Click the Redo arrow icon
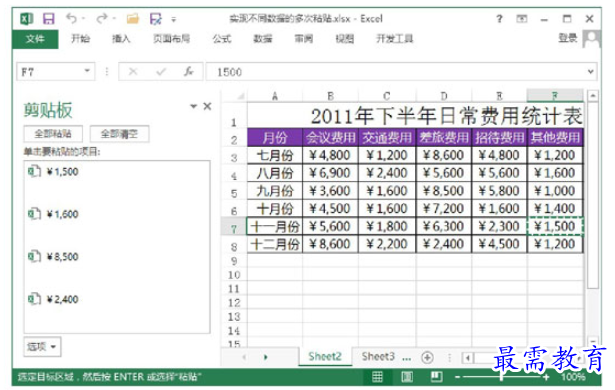Screen dimensions: 615x390 [x=102, y=18]
